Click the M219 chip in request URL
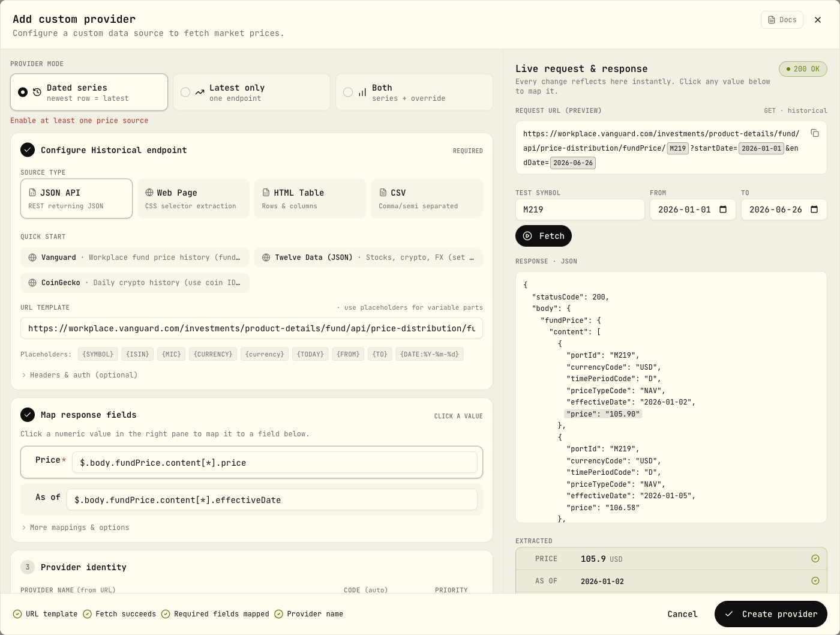The image size is (840, 635). (x=678, y=148)
